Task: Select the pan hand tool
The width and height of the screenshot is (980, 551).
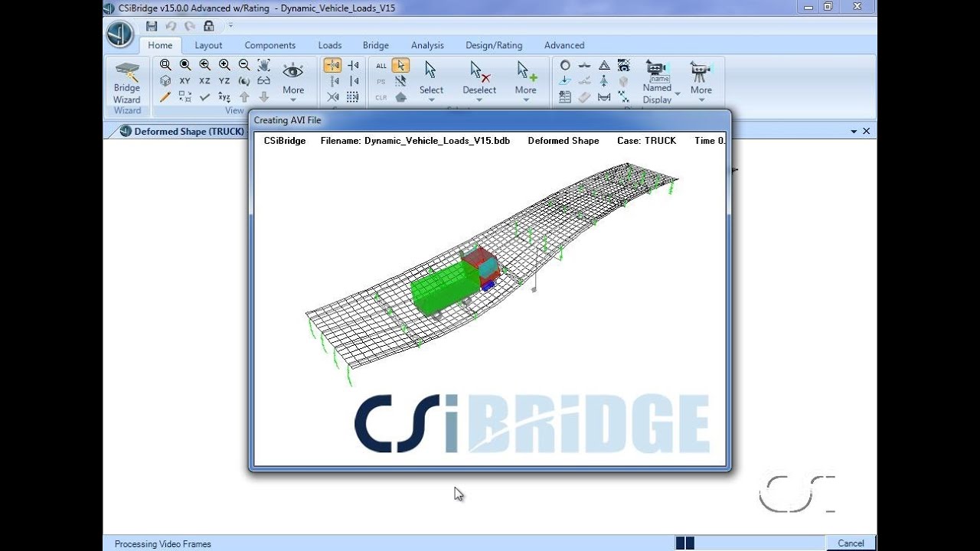Action: click(263, 65)
